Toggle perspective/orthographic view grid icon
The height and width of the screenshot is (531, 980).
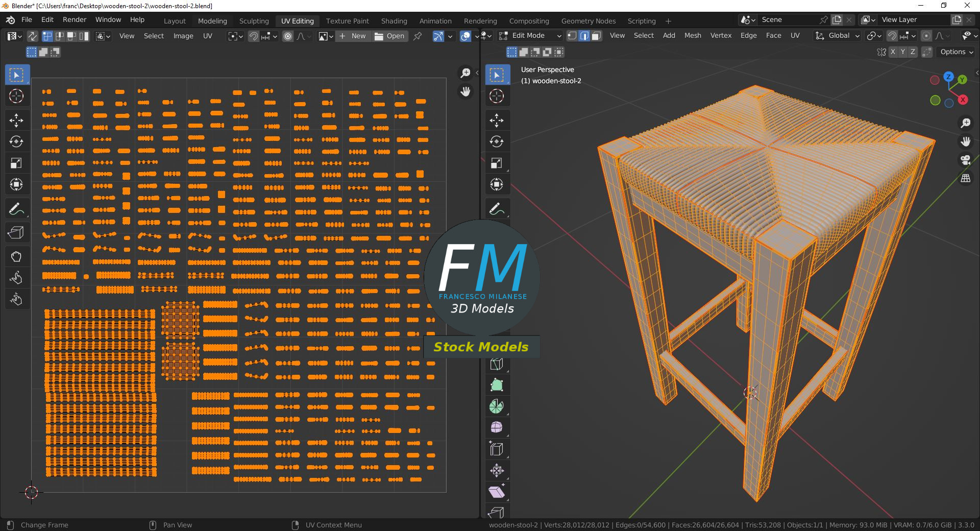[x=965, y=178]
